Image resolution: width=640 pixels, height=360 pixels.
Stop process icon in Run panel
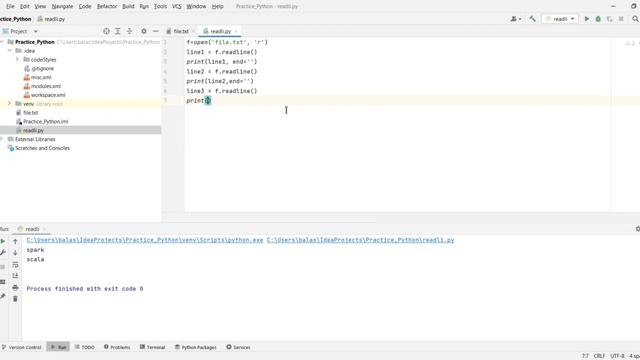pyautogui.click(x=3, y=267)
